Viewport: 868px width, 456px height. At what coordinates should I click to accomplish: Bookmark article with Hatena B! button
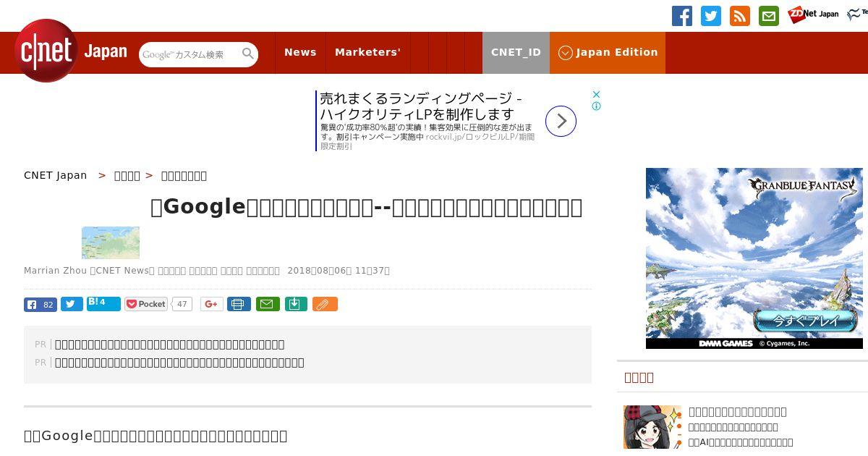103,303
